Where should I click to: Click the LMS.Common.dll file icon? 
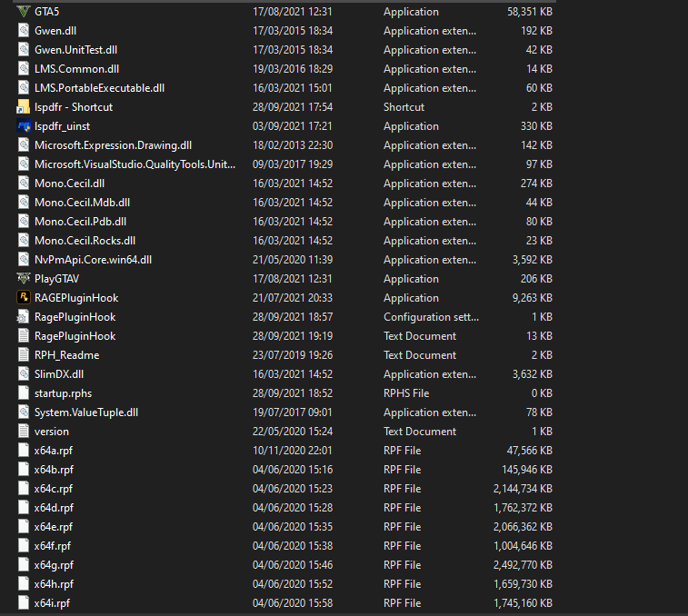pos(24,68)
